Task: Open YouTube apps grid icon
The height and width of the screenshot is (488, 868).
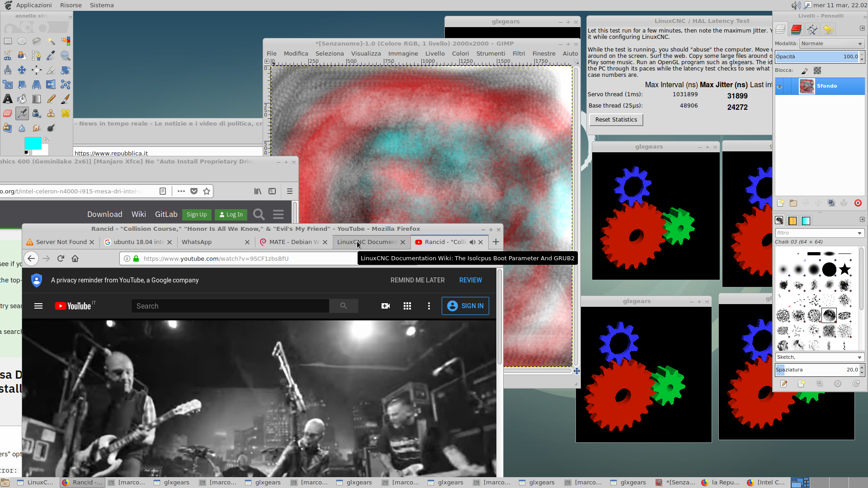Action: [407, 306]
